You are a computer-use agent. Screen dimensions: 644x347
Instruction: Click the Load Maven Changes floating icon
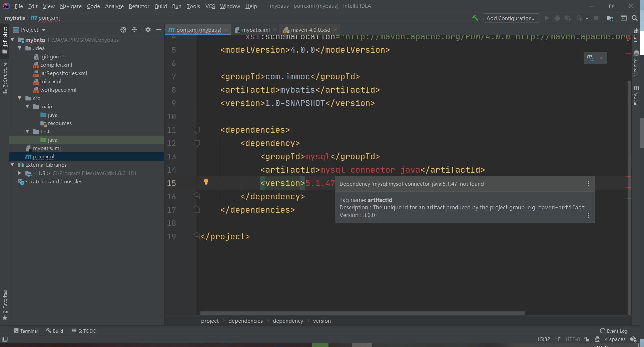pyautogui.click(x=590, y=58)
